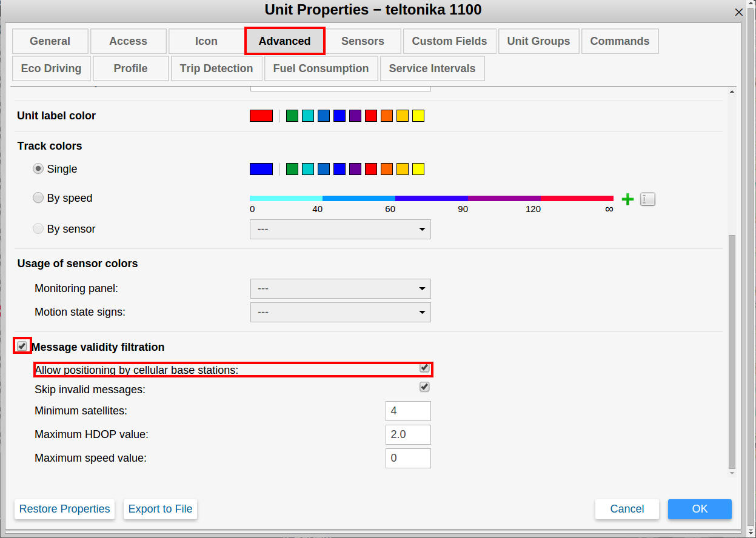Click scrollbar down arrow in properties panel

731,473
